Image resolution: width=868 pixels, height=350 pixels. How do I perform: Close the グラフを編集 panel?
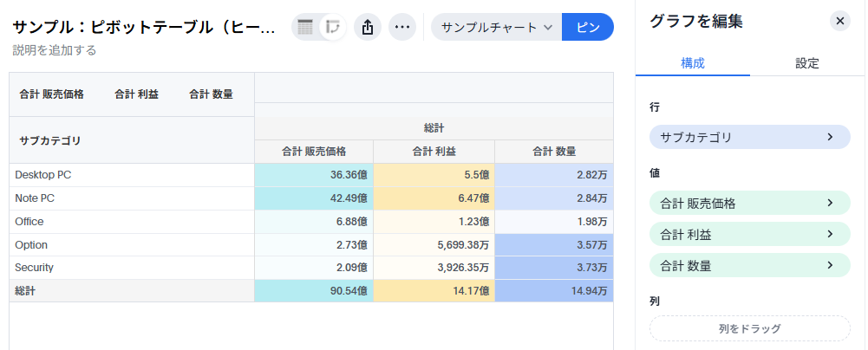[839, 21]
